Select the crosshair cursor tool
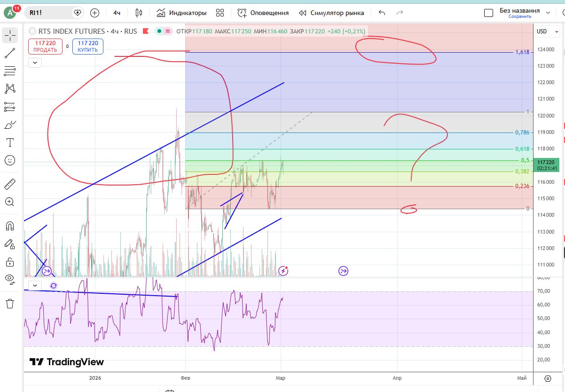565x392 pixels. pyautogui.click(x=10, y=35)
